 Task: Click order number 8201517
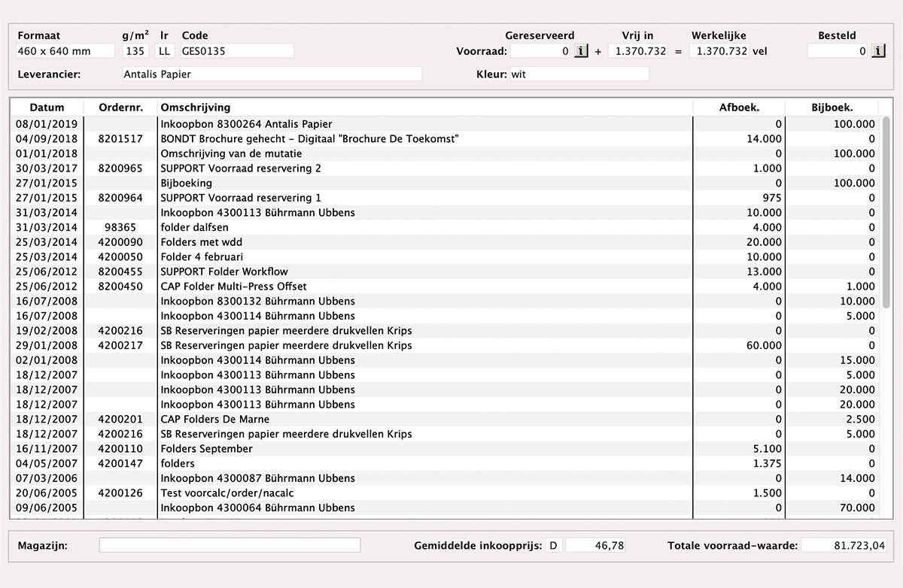(x=120, y=138)
